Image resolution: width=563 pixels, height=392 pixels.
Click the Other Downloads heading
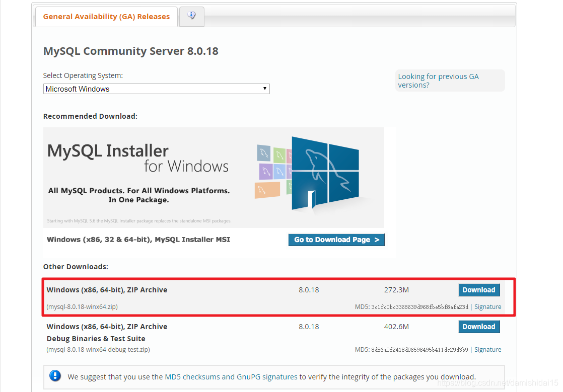click(x=76, y=267)
